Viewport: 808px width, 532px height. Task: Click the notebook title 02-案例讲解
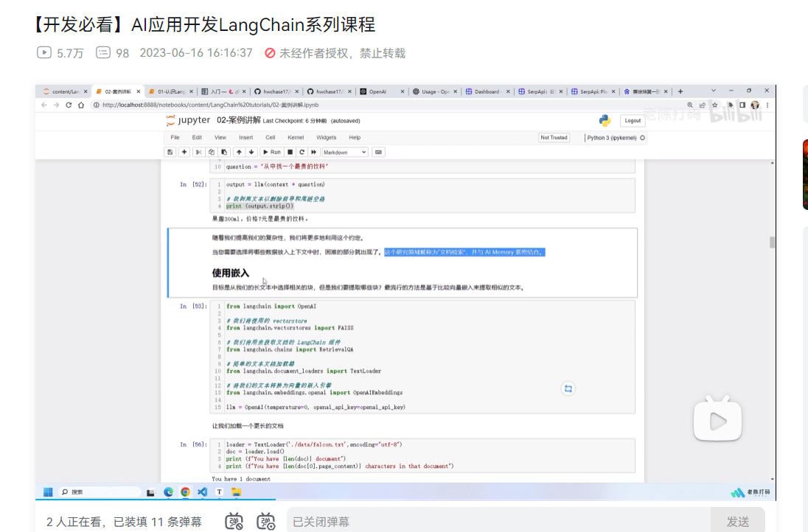point(239,121)
